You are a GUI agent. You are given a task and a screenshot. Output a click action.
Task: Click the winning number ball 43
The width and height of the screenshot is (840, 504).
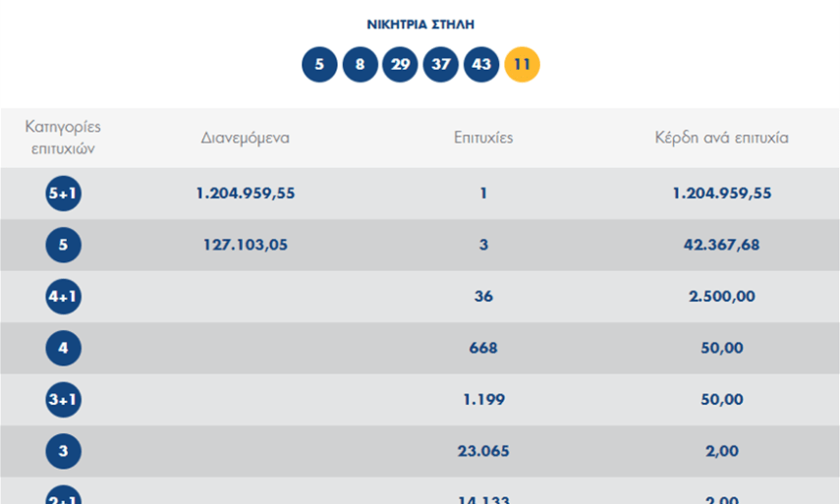481,66
